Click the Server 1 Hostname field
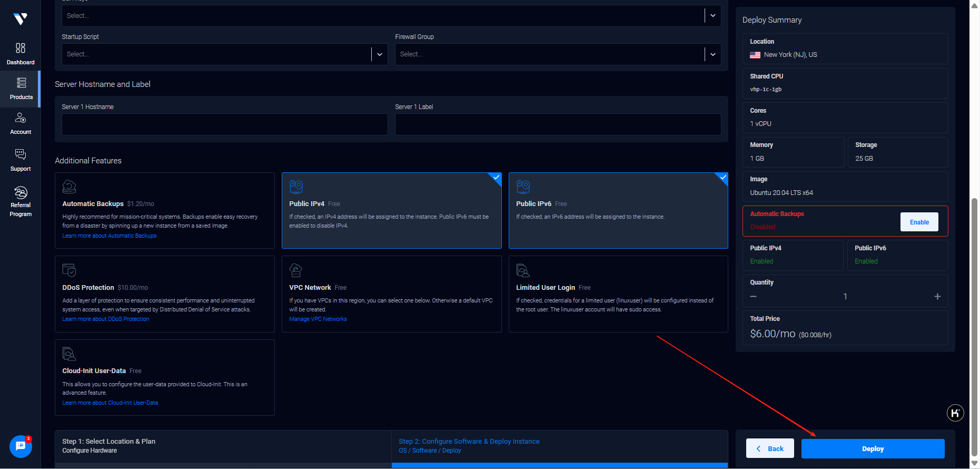 [x=224, y=124]
